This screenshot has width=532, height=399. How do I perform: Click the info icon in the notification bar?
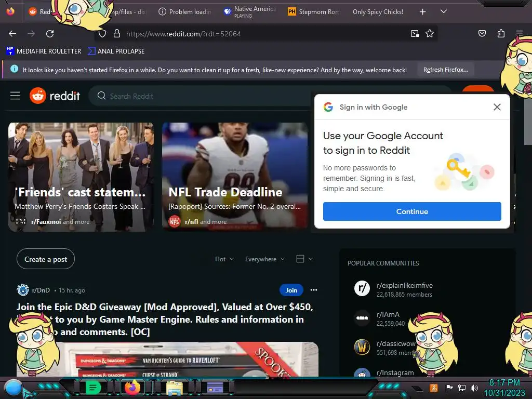coord(14,69)
